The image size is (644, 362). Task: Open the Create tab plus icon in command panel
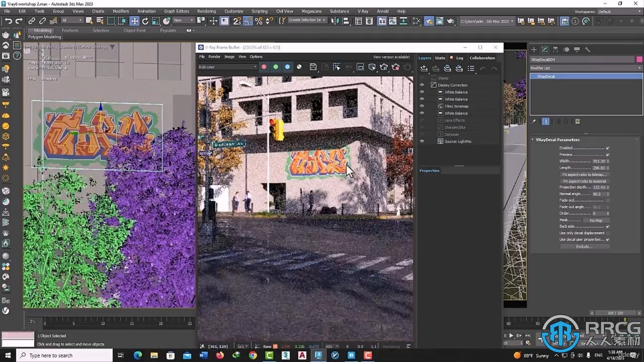(534, 49)
